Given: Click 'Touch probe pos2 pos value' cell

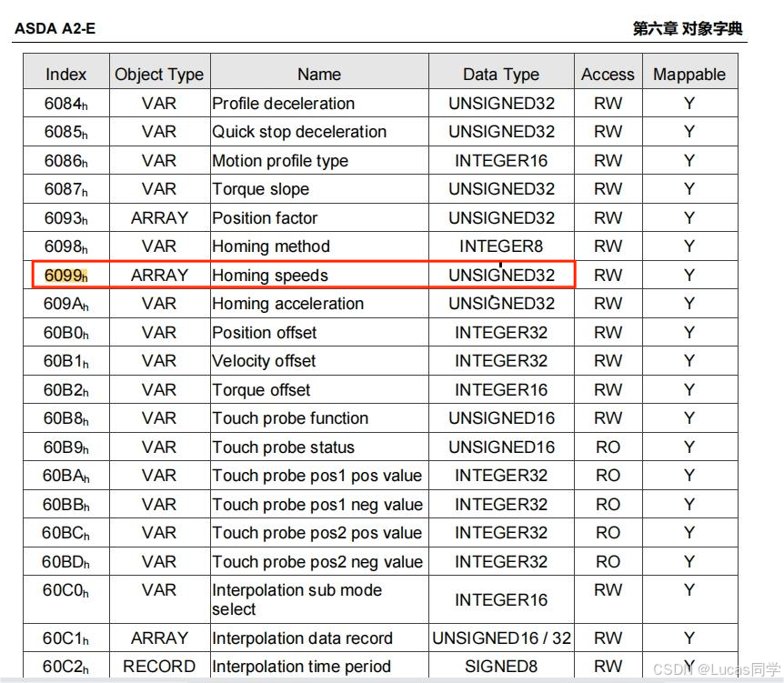Looking at the screenshot, I should pyautogui.click(x=317, y=533).
